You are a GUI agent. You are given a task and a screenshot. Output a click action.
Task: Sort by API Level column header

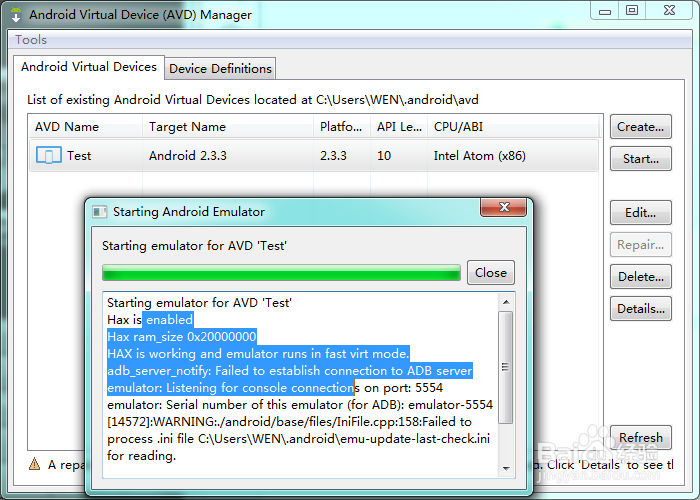[399, 127]
